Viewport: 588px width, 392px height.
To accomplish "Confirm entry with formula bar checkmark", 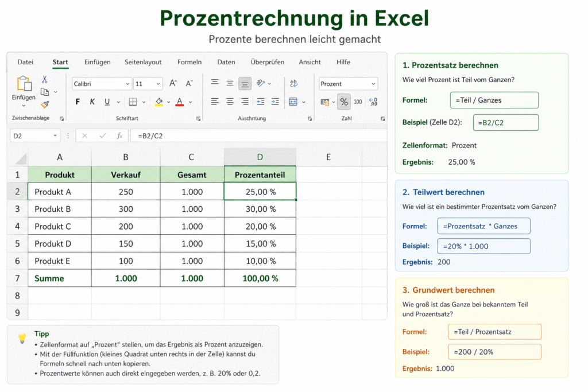I will click(102, 135).
